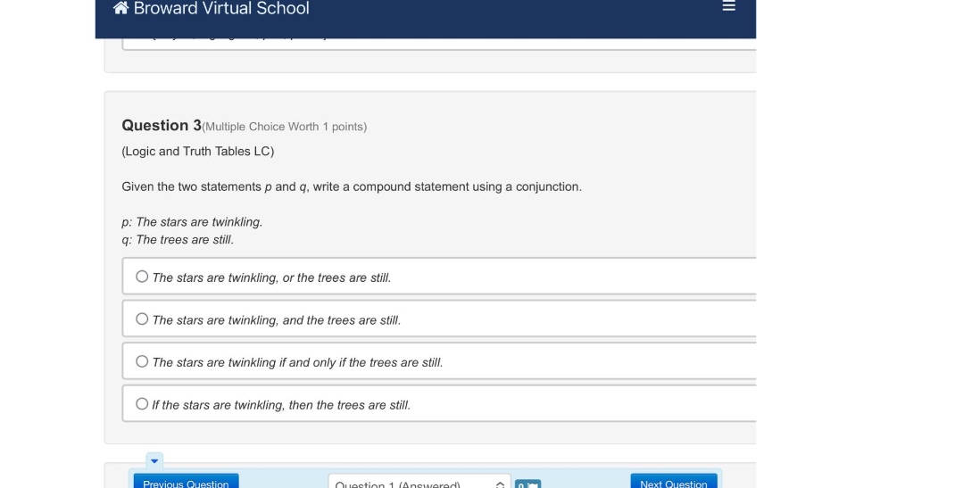Open the Question 1 (Answered) dropdown
The width and height of the screenshot is (980, 488).
point(419,483)
